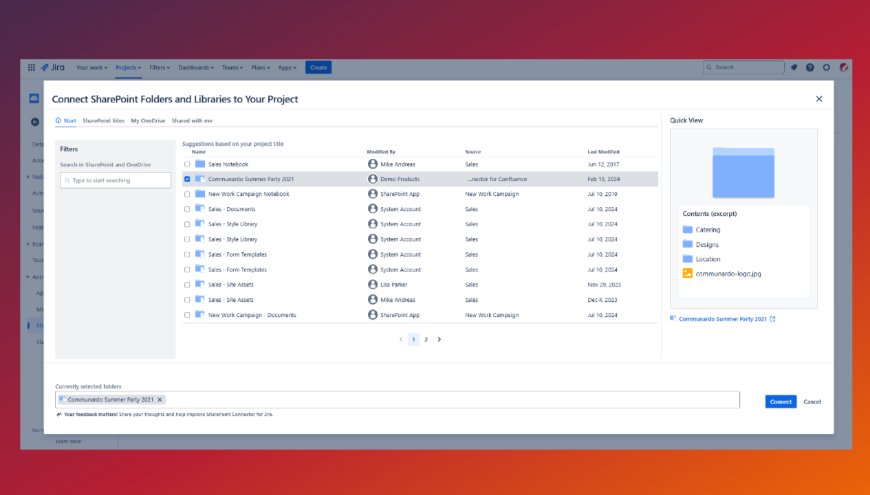This screenshot has height=495, width=870.
Task: Open the Jira app switcher grid icon
Action: (32, 67)
